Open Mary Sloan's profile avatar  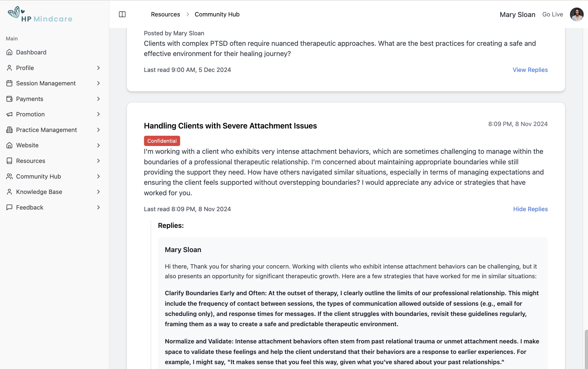576,14
